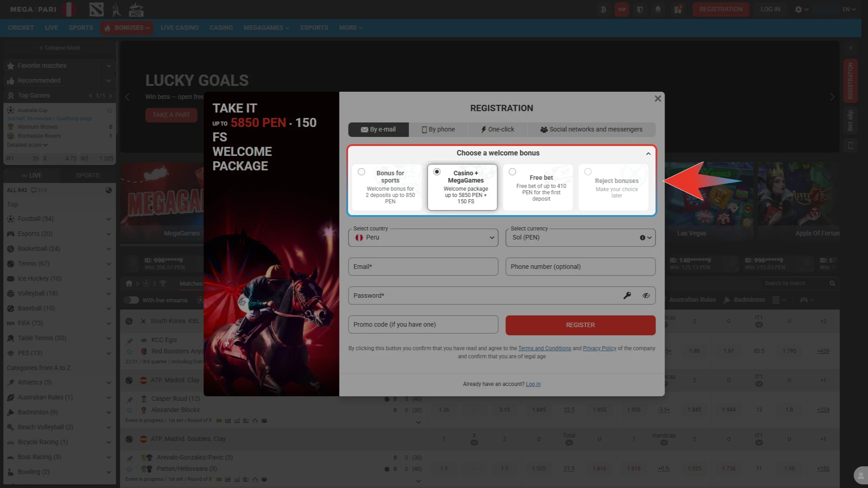Expand the Volleyball (18) category
This screenshot has height=488, width=868.
coord(108,294)
